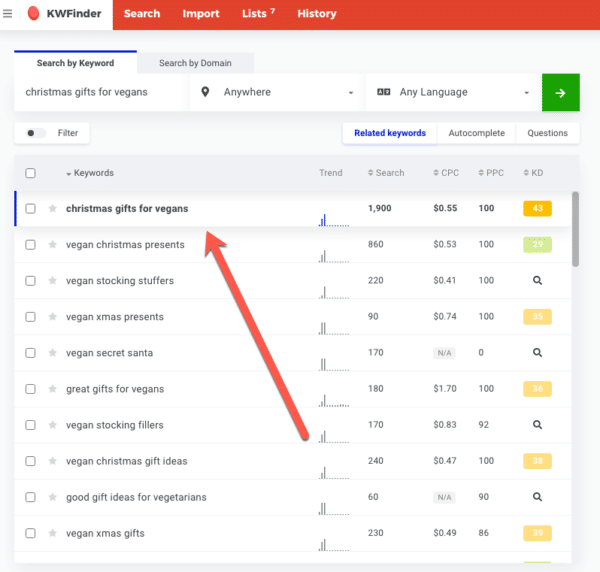The height and width of the screenshot is (572, 600).
Task: Star the 'vegan stocking stuffers' keyword
Action: [x=53, y=281]
